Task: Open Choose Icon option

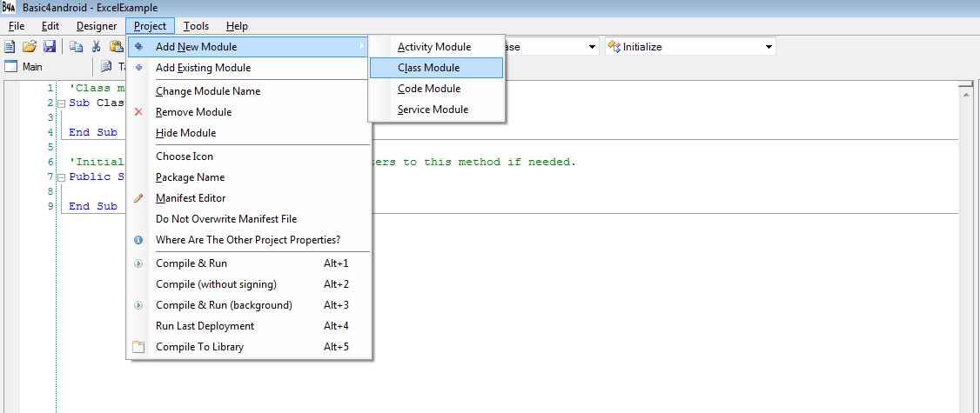Action: click(248, 157)
